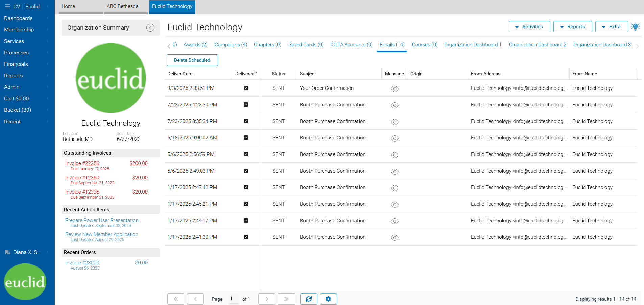Open recent order Invoice #23000

pyautogui.click(x=82, y=263)
